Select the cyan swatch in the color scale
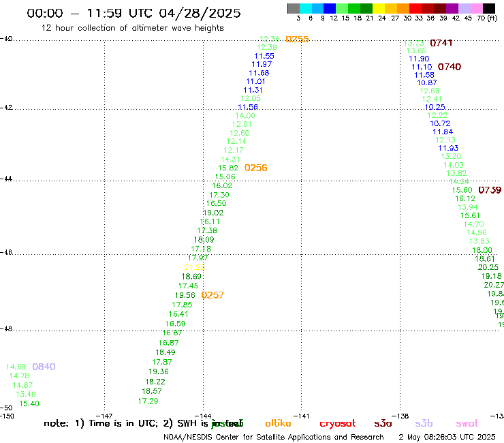The height and width of the screenshot is (443, 504). tap(306, 8)
